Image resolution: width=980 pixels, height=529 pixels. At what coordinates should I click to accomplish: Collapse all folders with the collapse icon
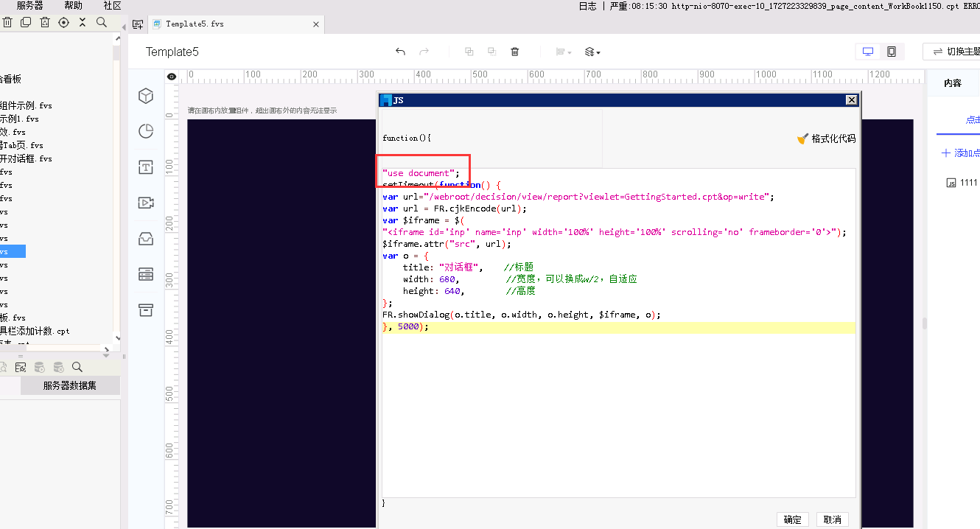(83, 23)
